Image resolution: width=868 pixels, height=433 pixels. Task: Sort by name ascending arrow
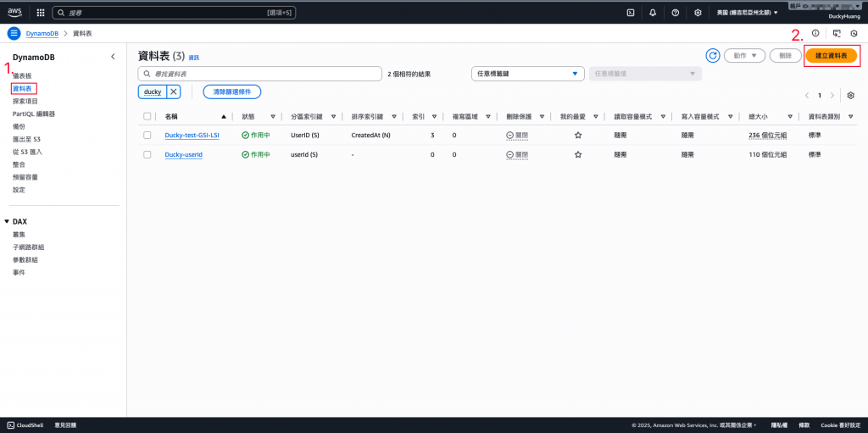(x=224, y=117)
